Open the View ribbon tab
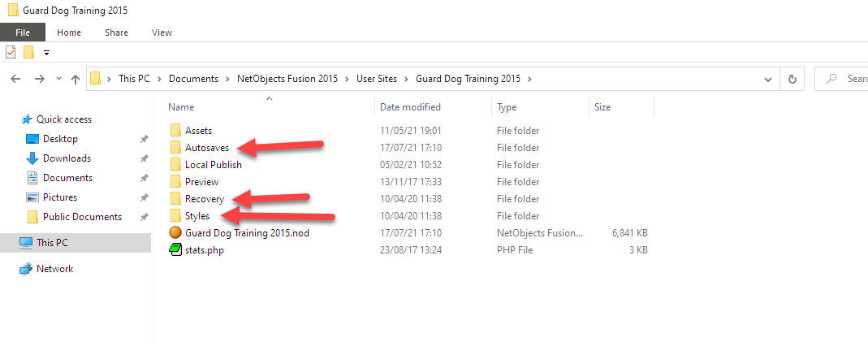The image size is (868, 342). click(x=162, y=32)
